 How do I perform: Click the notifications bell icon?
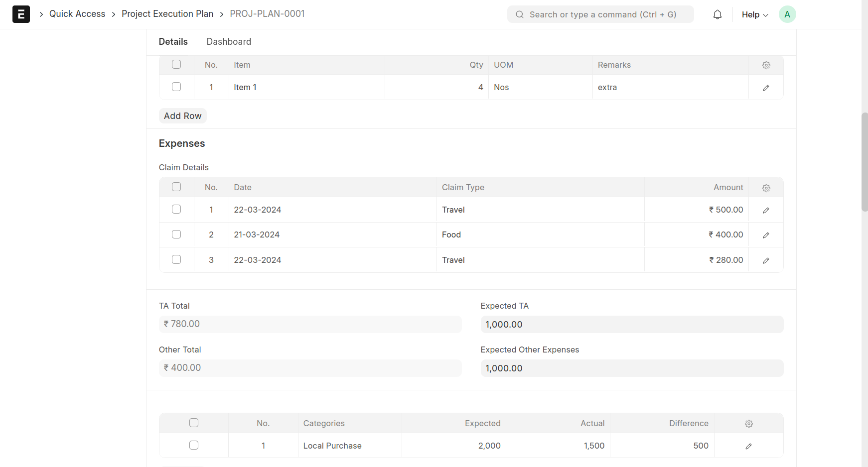tap(717, 14)
